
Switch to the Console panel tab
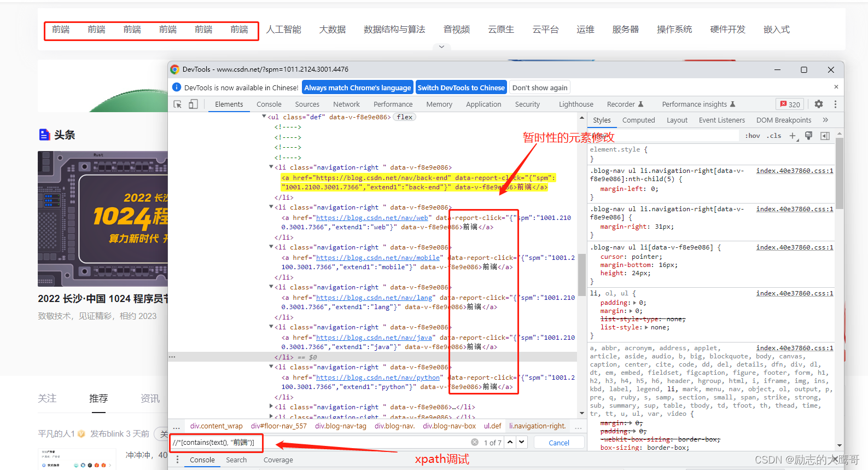point(269,104)
